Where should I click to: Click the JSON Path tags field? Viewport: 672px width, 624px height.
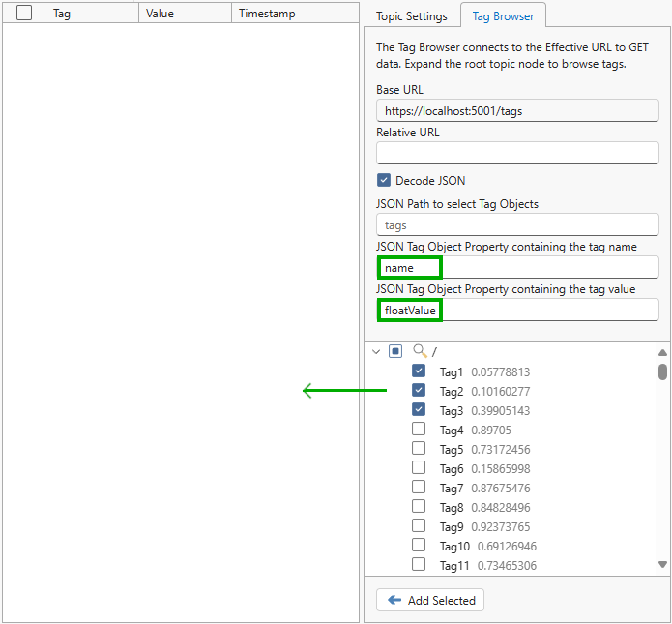[x=517, y=225]
